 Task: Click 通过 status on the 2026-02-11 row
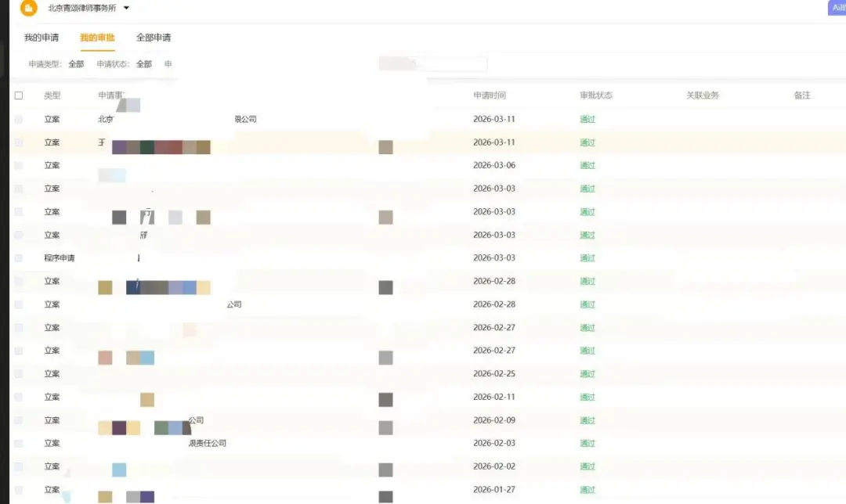coord(587,398)
